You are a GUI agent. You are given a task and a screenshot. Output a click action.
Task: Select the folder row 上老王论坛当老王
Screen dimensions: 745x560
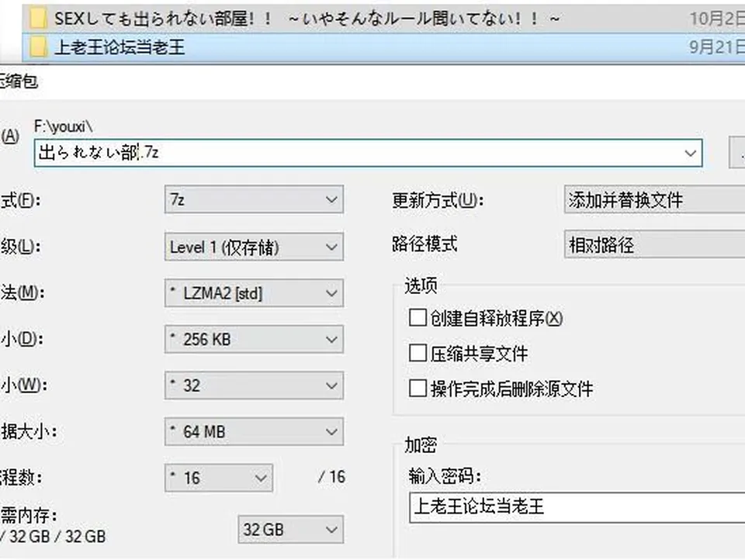[x=383, y=47]
